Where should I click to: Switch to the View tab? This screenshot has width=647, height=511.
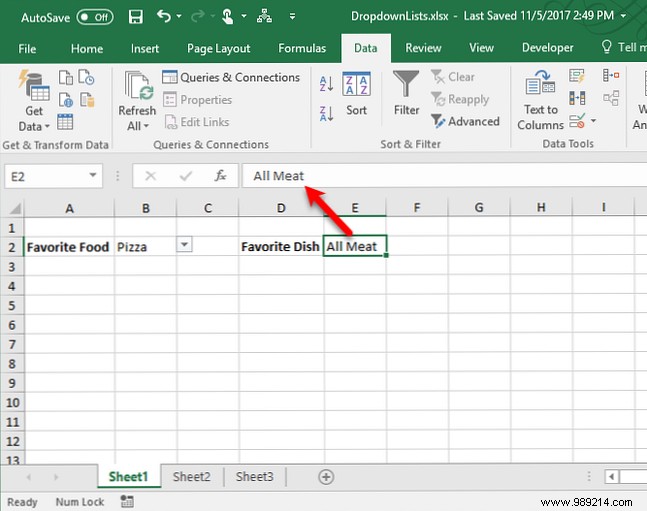coord(481,48)
